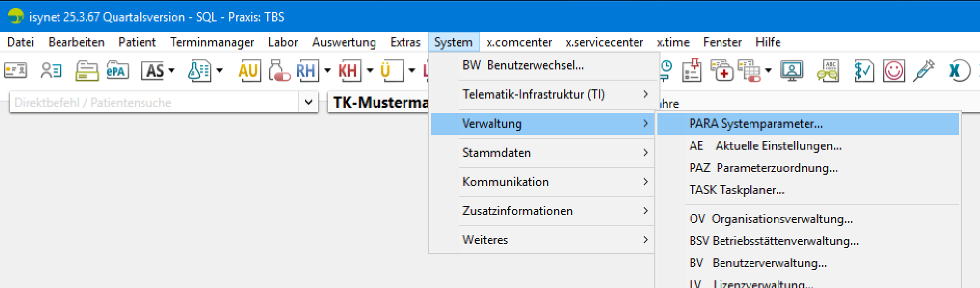Open the video consultation monitor icon
Image resolution: width=980 pixels, height=288 pixels.
[x=791, y=70]
